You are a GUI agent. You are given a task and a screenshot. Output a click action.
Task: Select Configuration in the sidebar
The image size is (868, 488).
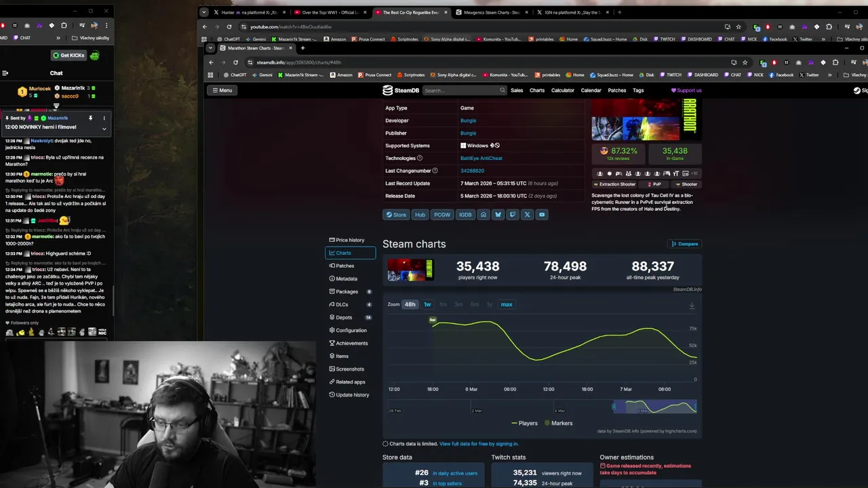[x=350, y=330]
